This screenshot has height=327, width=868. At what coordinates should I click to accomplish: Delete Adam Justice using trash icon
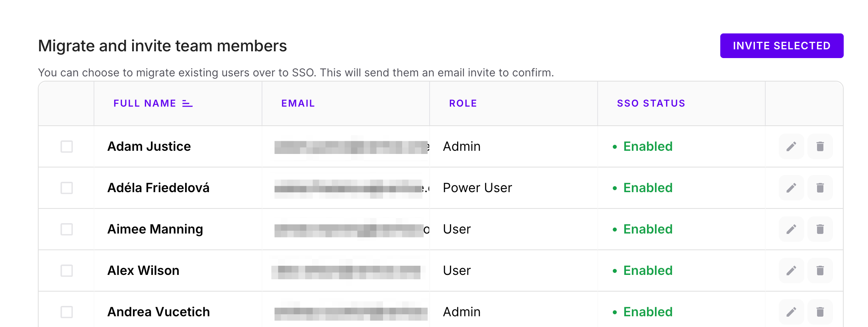pos(820,146)
